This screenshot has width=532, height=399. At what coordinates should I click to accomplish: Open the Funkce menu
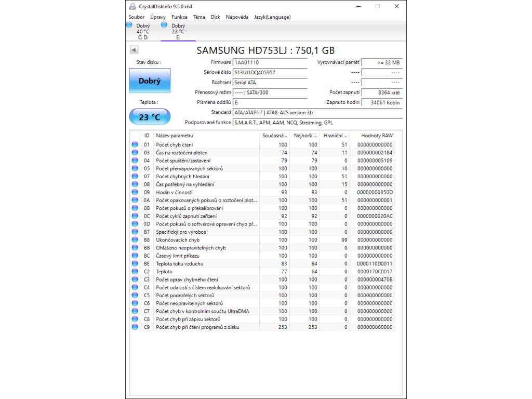[x=179, y=17]
